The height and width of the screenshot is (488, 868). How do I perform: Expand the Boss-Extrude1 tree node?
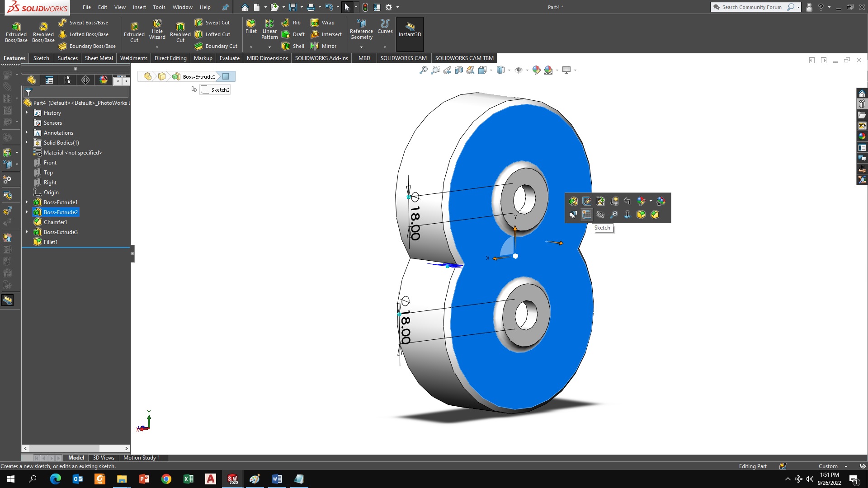pyautogui.click(x=27, y=202)
